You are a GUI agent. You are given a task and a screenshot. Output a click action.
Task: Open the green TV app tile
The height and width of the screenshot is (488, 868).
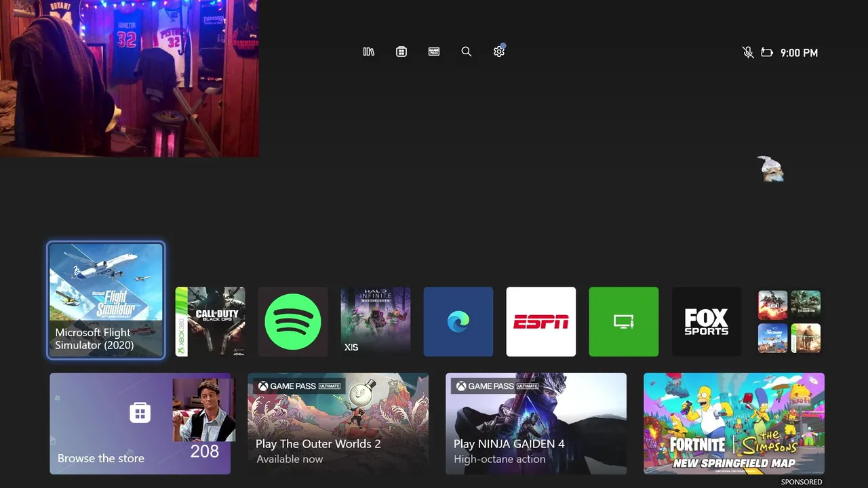pos(624,321)
